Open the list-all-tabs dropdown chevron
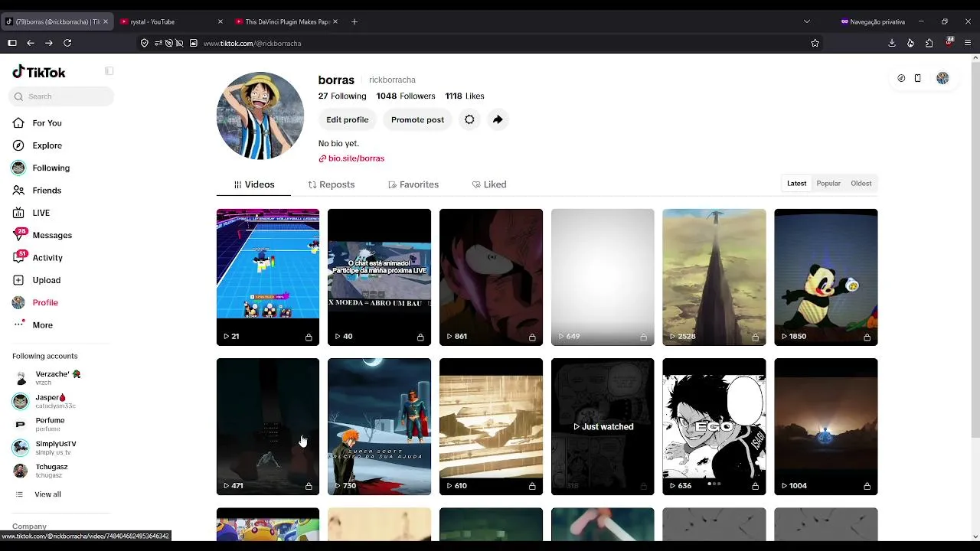 [806, 21]
